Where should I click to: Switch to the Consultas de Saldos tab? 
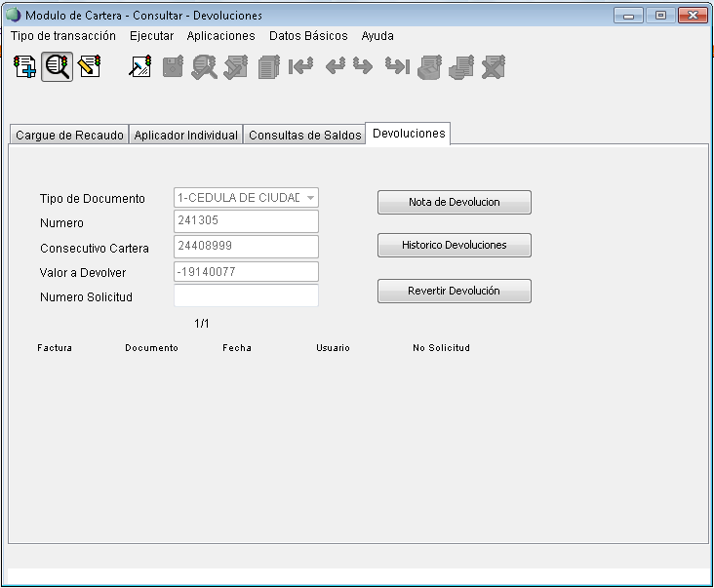click(304, 136)
